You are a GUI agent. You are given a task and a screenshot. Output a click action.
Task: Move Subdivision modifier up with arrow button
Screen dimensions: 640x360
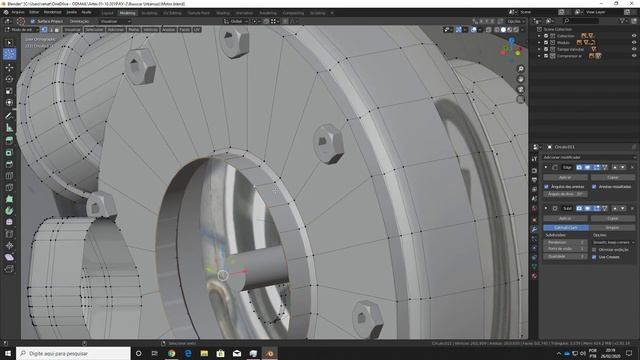coord(615,208)
